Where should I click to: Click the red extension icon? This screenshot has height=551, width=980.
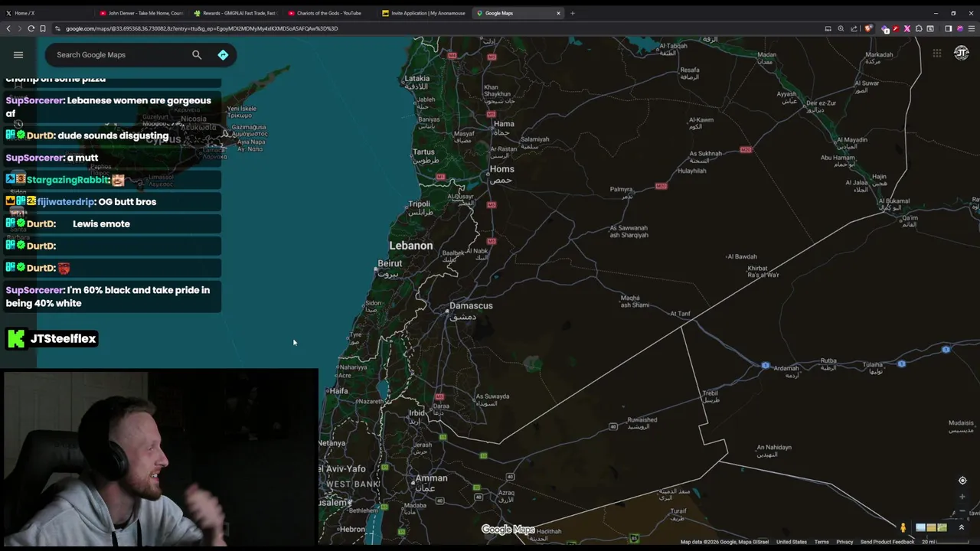(896, 28)
